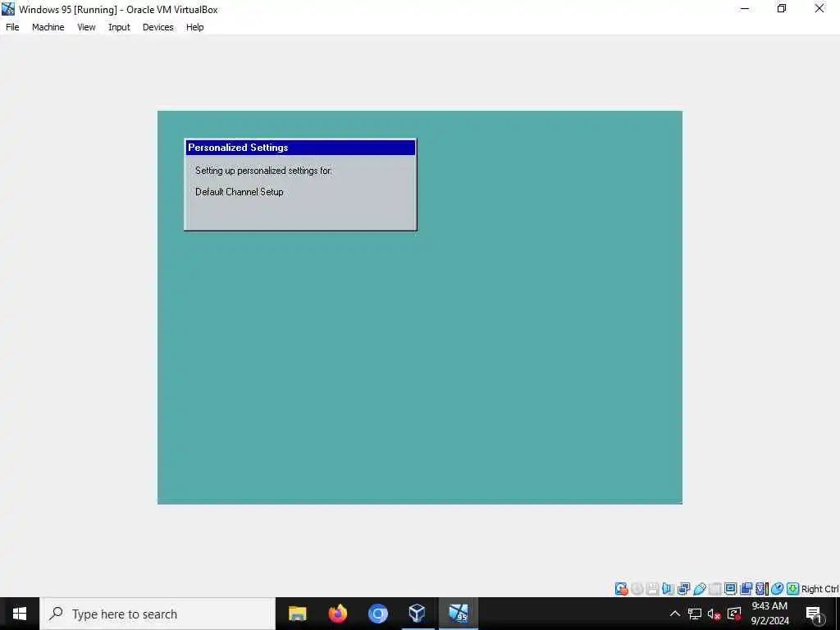Open the Devices menu
Screen dimensions: 840x630
158,27
